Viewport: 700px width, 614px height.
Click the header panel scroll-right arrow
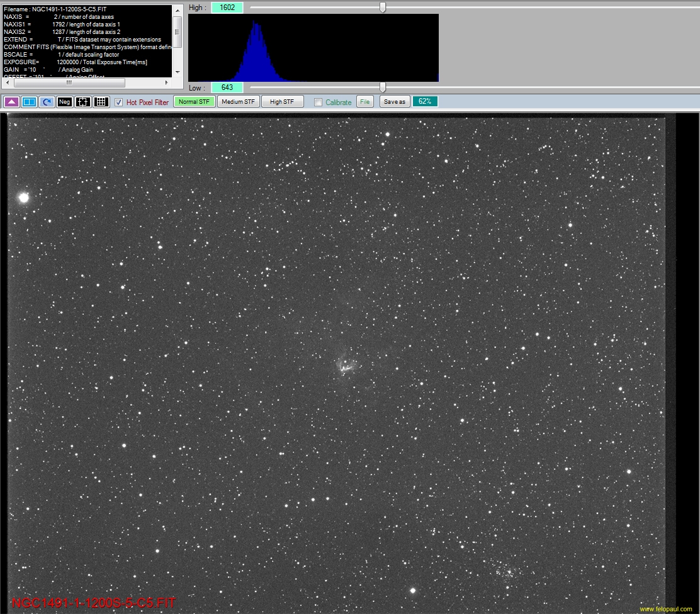pos(166,82)
